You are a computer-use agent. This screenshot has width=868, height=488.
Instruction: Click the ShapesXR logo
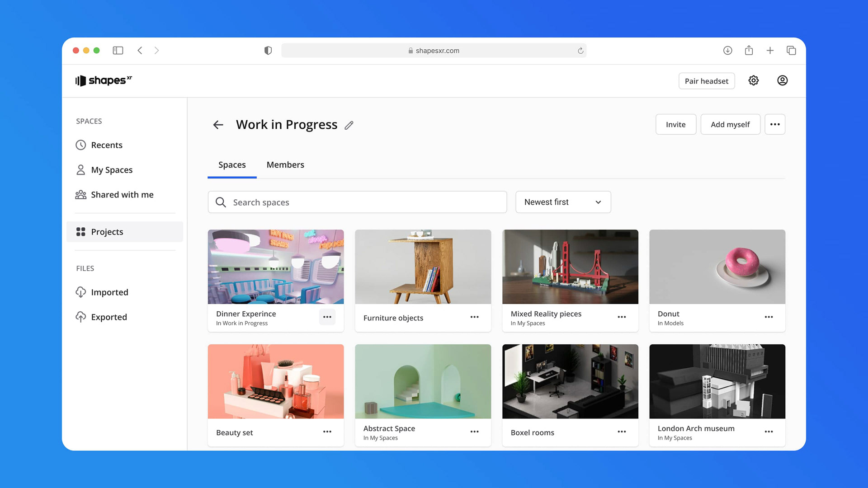point(104,80)
